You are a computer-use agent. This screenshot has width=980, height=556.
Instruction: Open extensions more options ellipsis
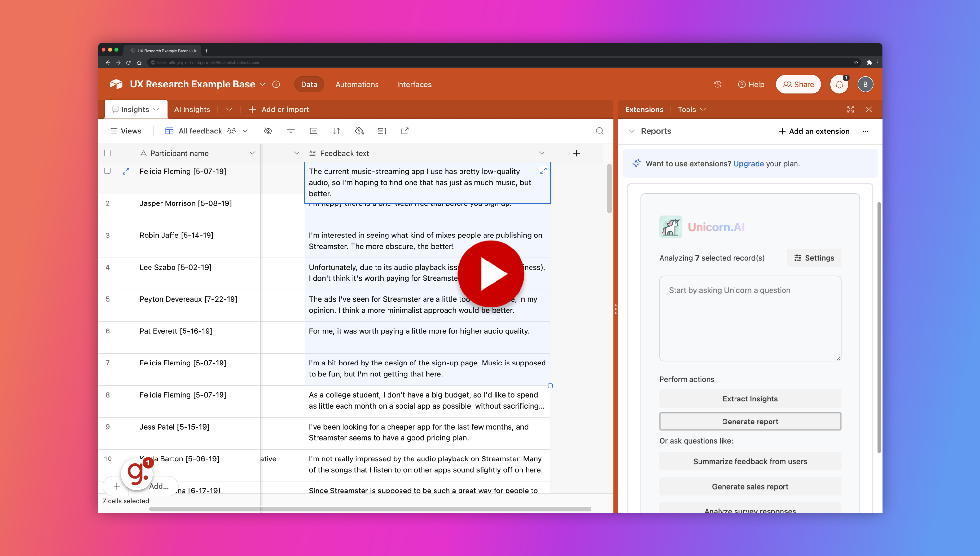(x=866, y=131)
